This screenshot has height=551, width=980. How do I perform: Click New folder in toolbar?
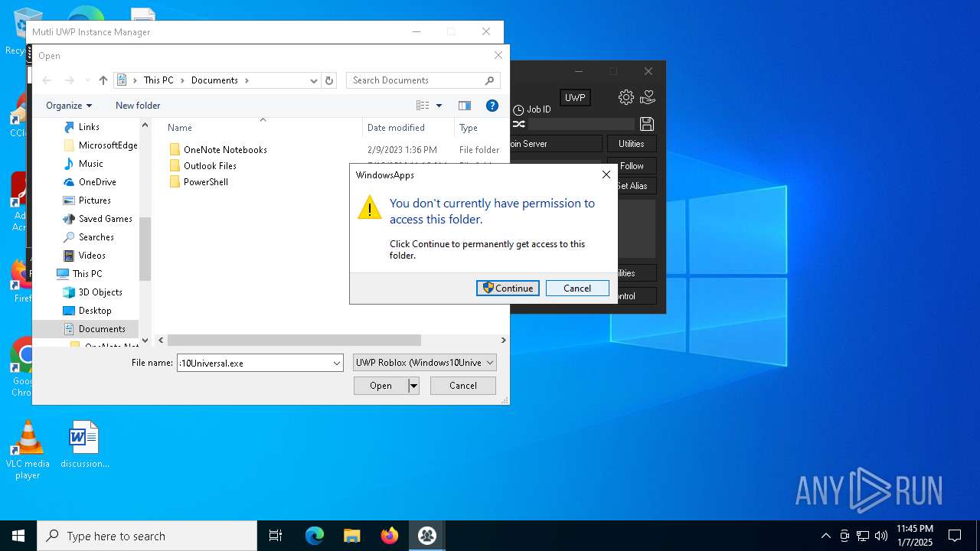click(138, 106)
